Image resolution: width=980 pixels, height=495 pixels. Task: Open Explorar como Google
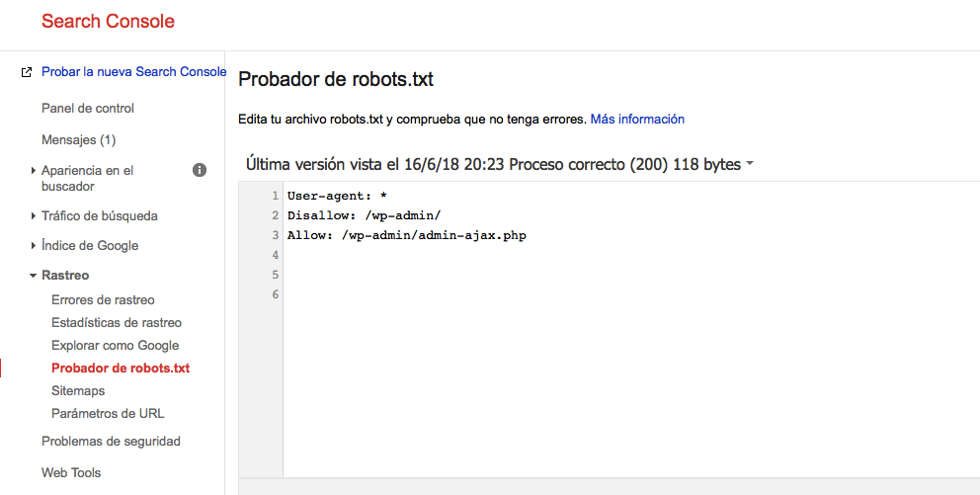[115, 345]
